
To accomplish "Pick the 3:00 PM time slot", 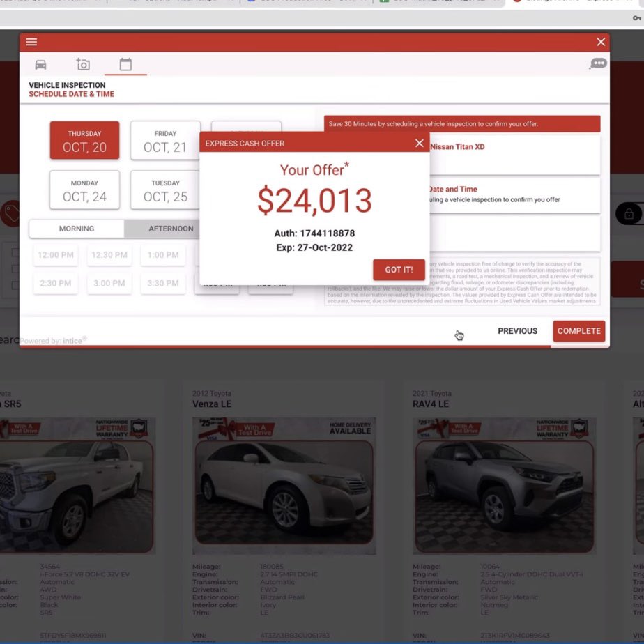I will point(109,284).
